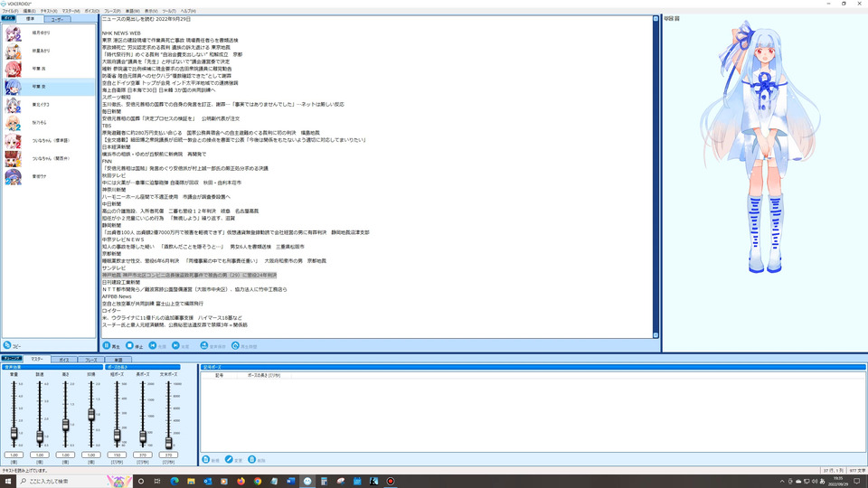This screenshot has height=488, width=868.
Task: Click the 変更 edit pause icon
Action: click(x=229, y=459)
